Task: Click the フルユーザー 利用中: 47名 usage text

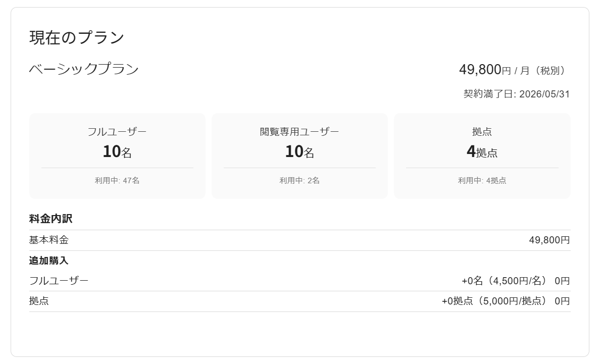Action: [x=118, y=180]
